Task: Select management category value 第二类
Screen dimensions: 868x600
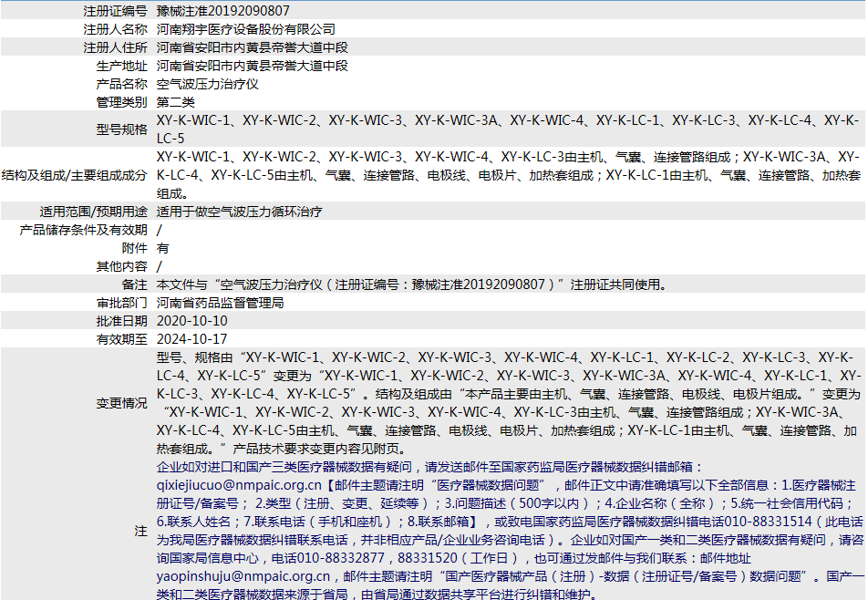Action: (x=175, y=102)
